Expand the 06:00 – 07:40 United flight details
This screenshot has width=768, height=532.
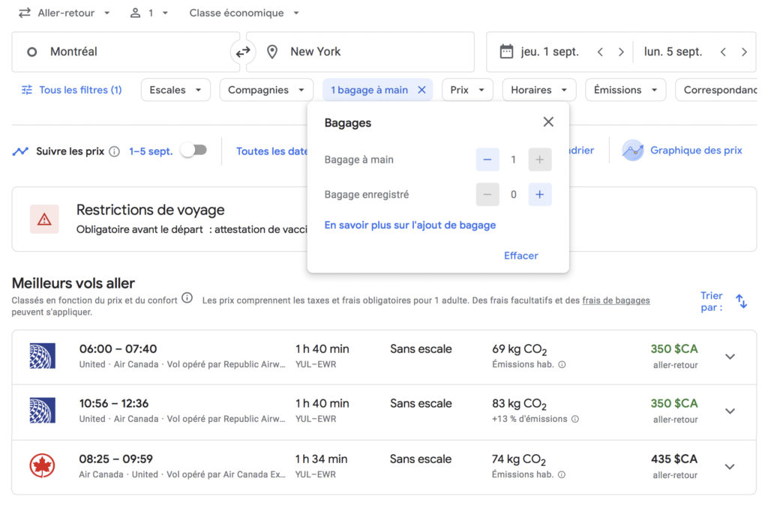tap(730, 357)
